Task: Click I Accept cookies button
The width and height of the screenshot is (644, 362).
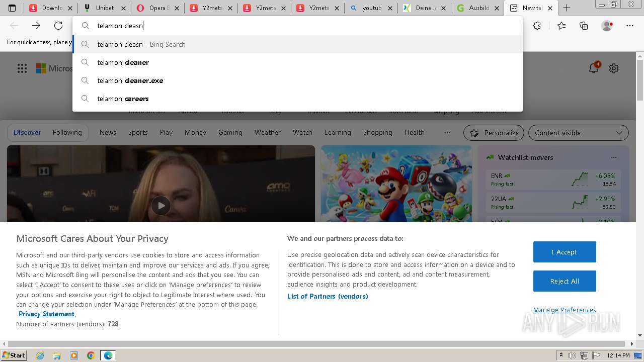Action: click(x=565, y=252)
